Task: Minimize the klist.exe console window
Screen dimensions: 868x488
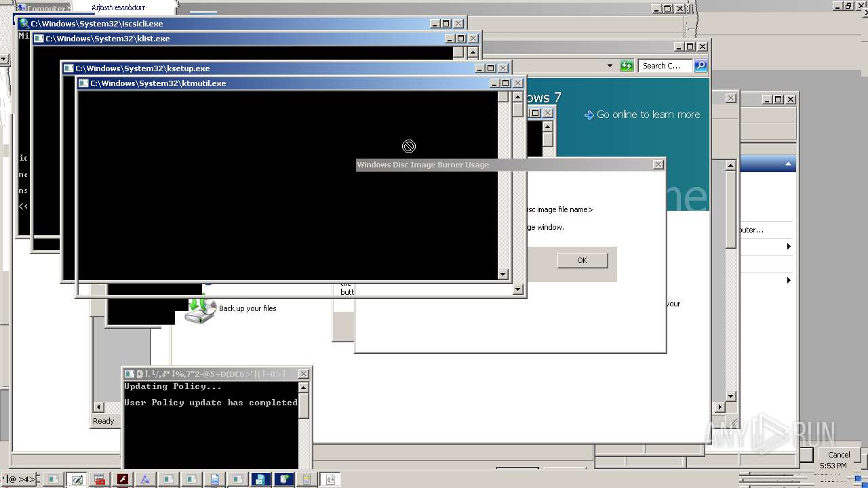Action: point(449,39)
